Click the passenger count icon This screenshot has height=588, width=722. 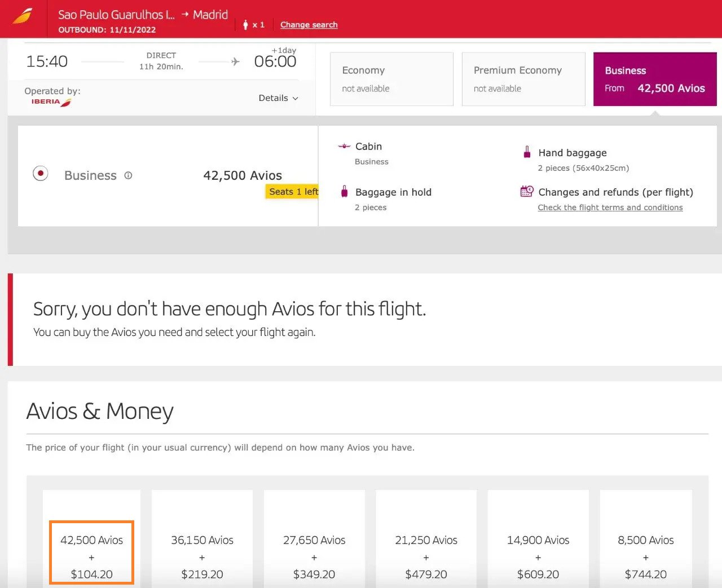pos(245,25)
